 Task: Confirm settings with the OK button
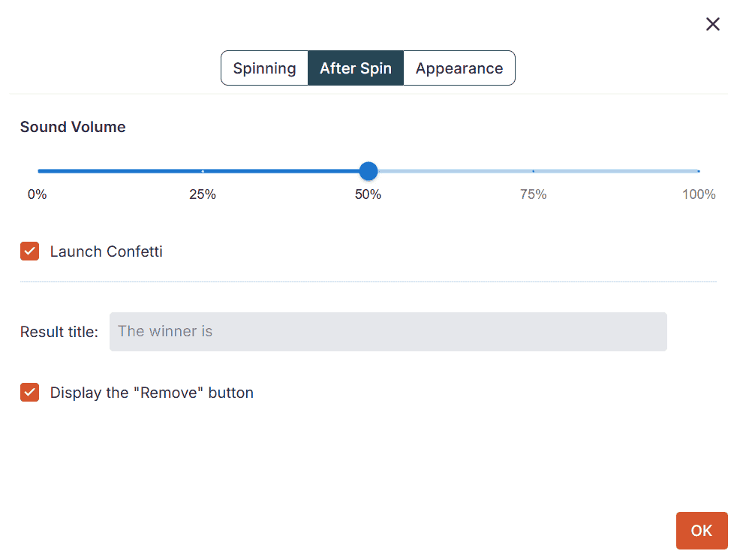(701, 531)
